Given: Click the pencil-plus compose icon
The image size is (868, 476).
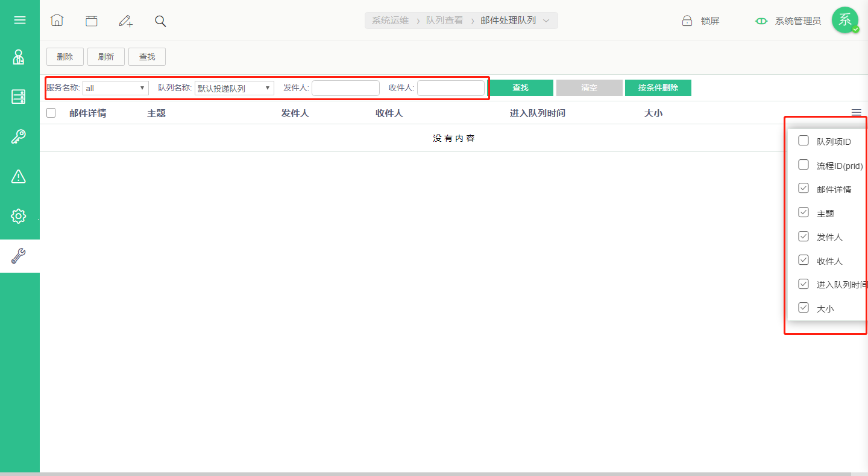Looking at the screenshot, I should point(125,21).
